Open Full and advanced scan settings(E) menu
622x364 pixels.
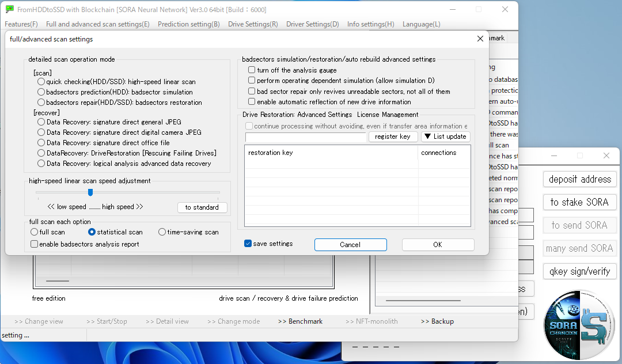click(97, 24)
